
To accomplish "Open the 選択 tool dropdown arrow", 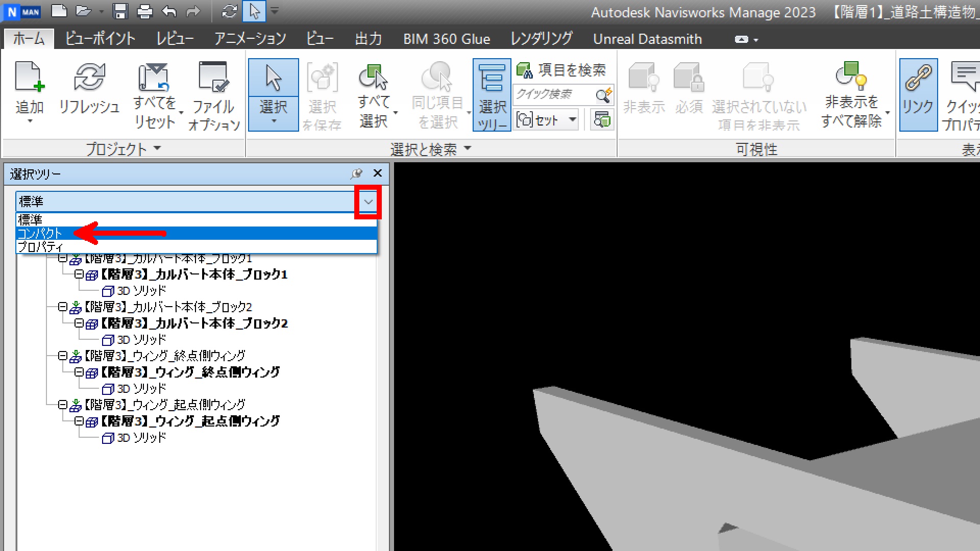I will coord(274,121).
